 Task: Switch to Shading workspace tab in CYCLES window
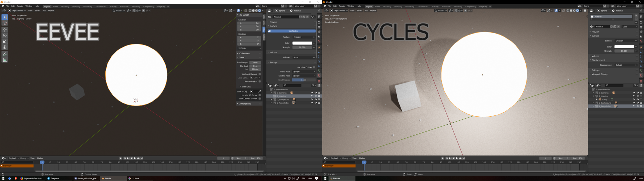coord(435,6)
